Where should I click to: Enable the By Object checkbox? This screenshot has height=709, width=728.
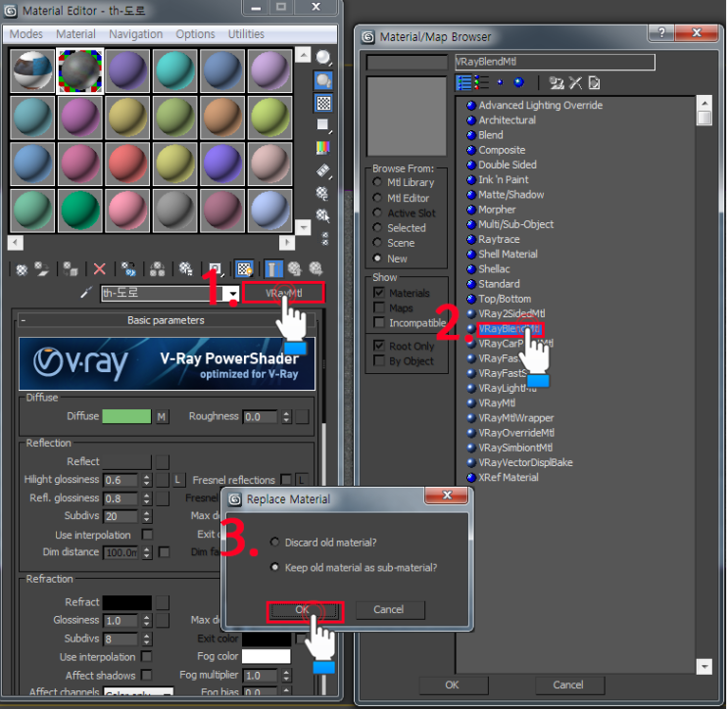[x=379, y=360]
